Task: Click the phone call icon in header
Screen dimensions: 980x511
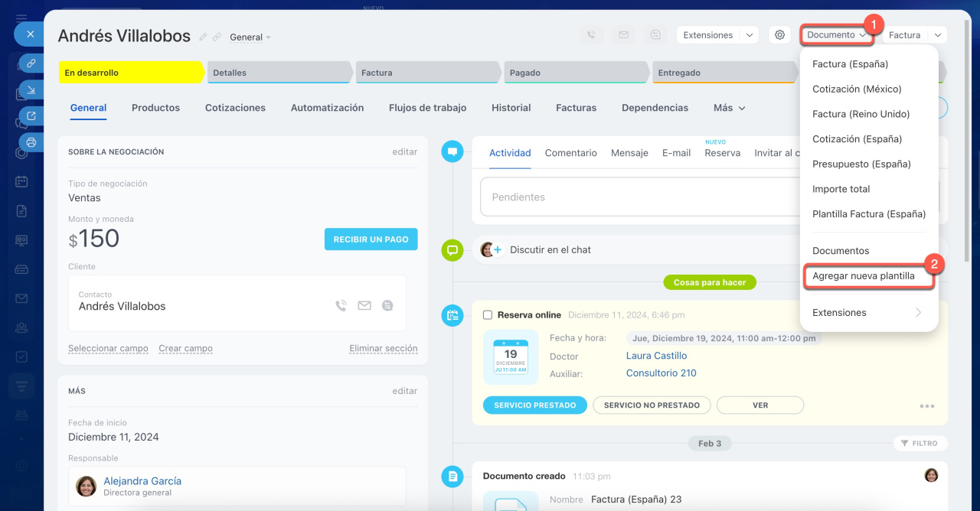Action: click(x=591, y=35)
